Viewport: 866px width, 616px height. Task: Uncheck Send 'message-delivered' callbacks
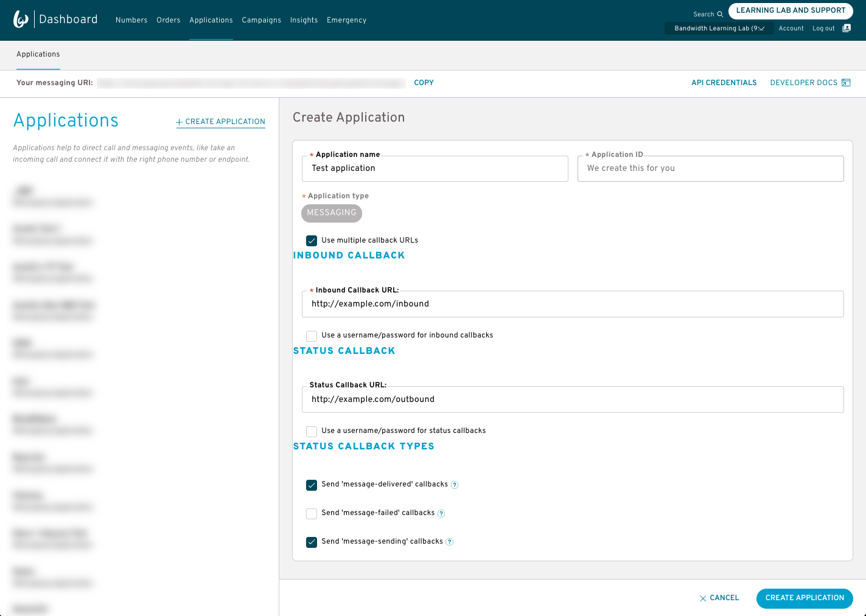312,485
